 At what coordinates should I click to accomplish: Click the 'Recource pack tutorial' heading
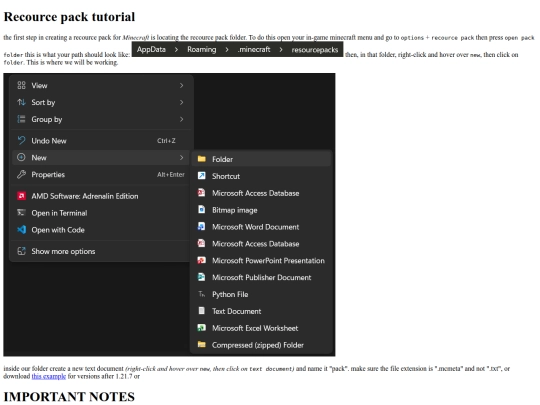click(x=69, y=17)
